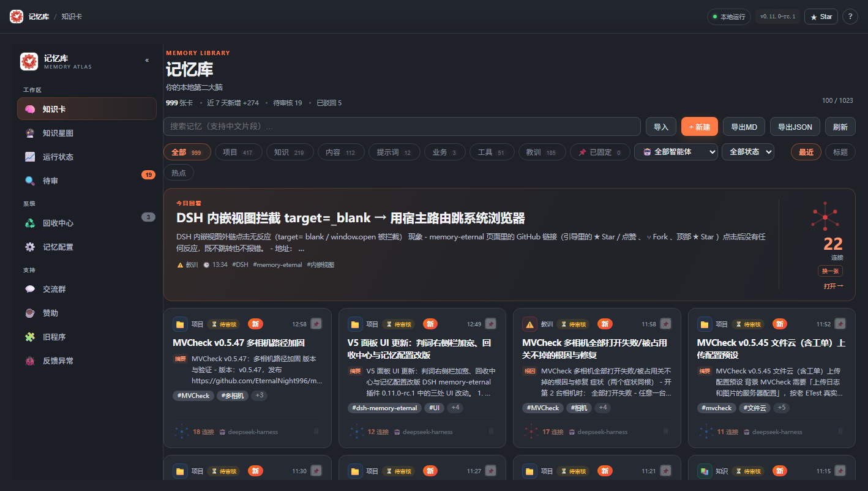Select the 工具 51 filter tab
The width and height of the screenshot is (868, 491).
(x=492, y=152)
